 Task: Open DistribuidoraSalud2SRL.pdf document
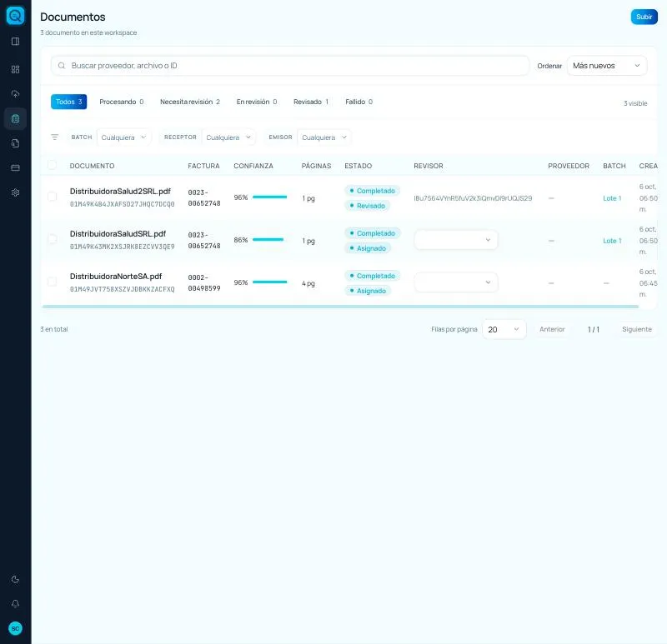tap(120, 192)
